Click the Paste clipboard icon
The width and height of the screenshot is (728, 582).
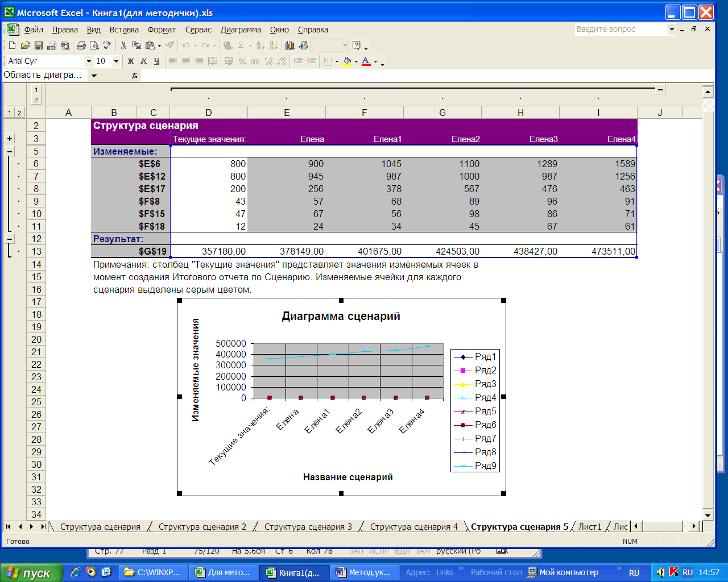150,45
